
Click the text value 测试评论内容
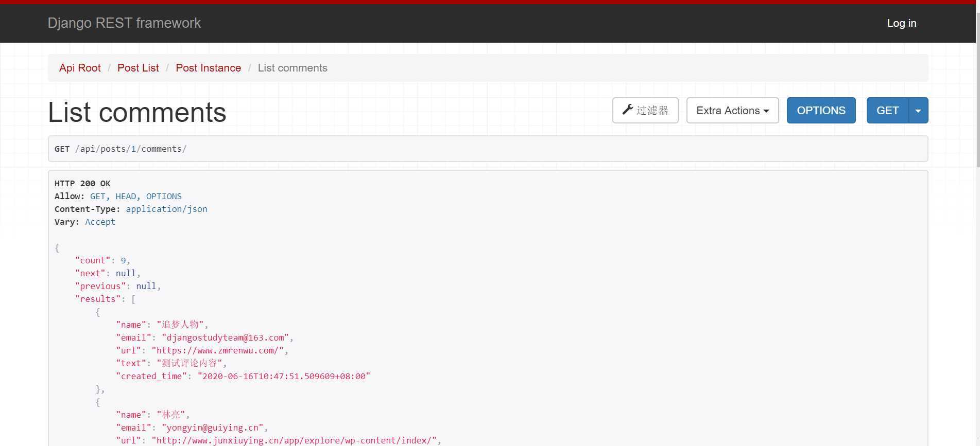click(x=189, y=363)
